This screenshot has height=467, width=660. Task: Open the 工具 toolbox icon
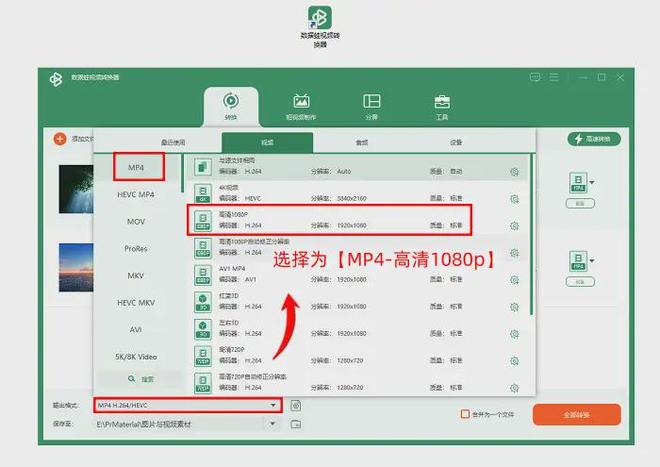point(441,105)
